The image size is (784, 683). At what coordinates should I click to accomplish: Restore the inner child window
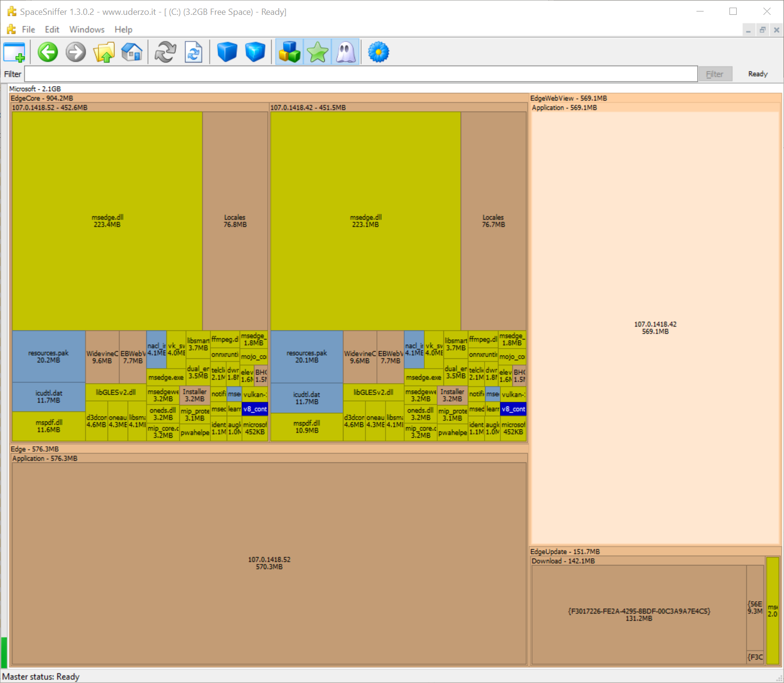tap(762, 30)
